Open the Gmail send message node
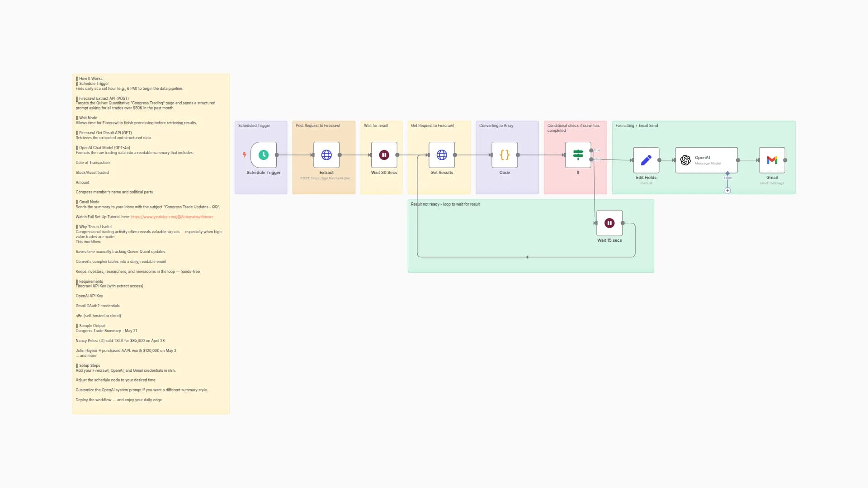The image size is (868, 488). click(x=772, y=160)
